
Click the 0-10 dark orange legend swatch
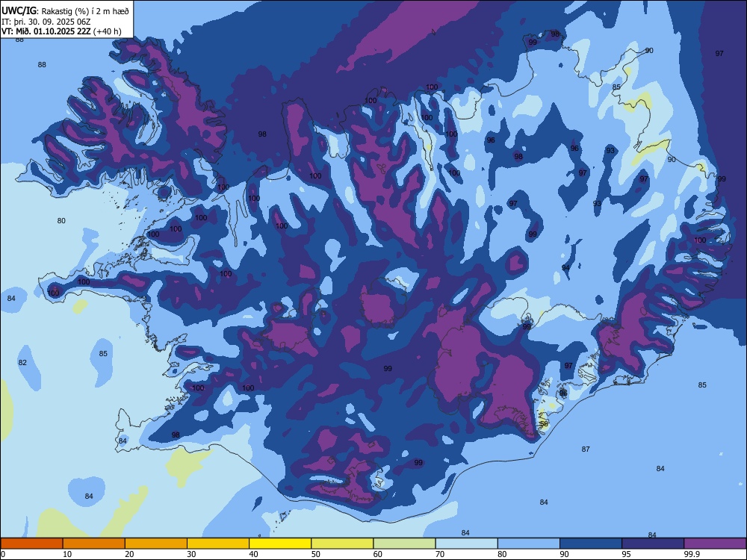[31, 544]
